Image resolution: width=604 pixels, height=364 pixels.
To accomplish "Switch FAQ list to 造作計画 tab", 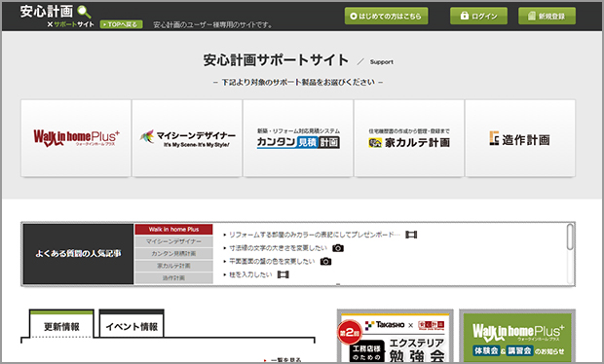I will pos(173,277).
